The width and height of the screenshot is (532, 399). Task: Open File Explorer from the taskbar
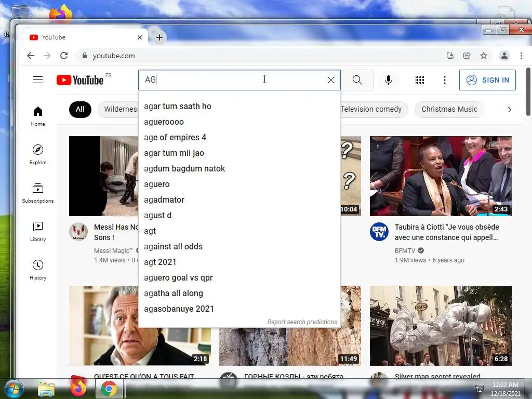[46, 389]
